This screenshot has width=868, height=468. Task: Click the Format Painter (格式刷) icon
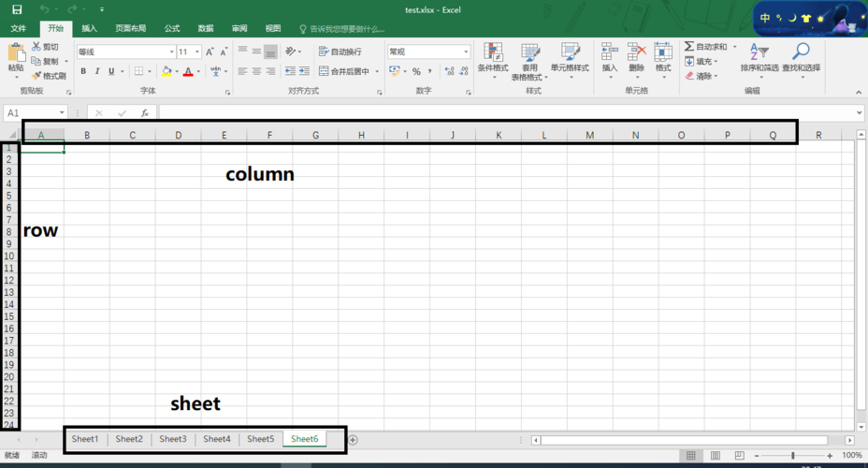36,76
